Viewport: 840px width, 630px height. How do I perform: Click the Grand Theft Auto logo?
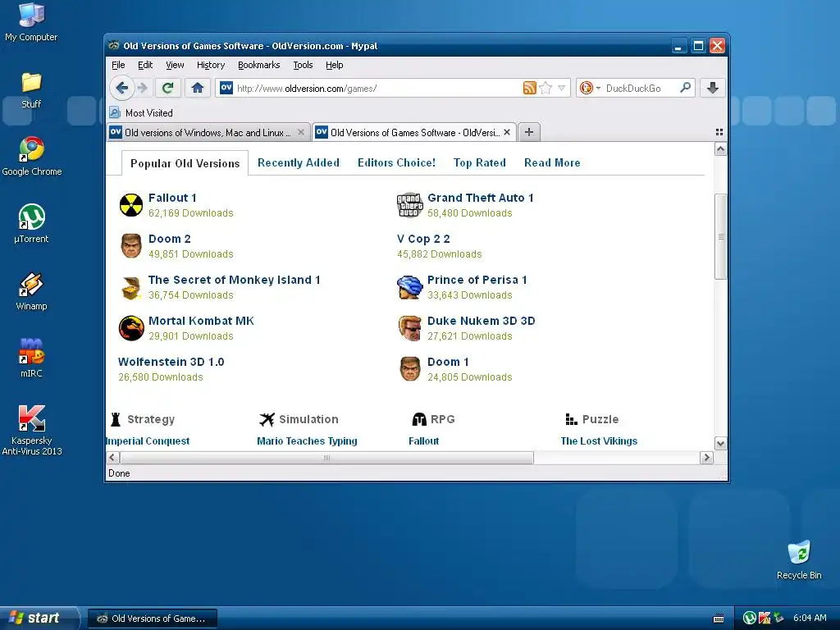click(x=410, y=204)
